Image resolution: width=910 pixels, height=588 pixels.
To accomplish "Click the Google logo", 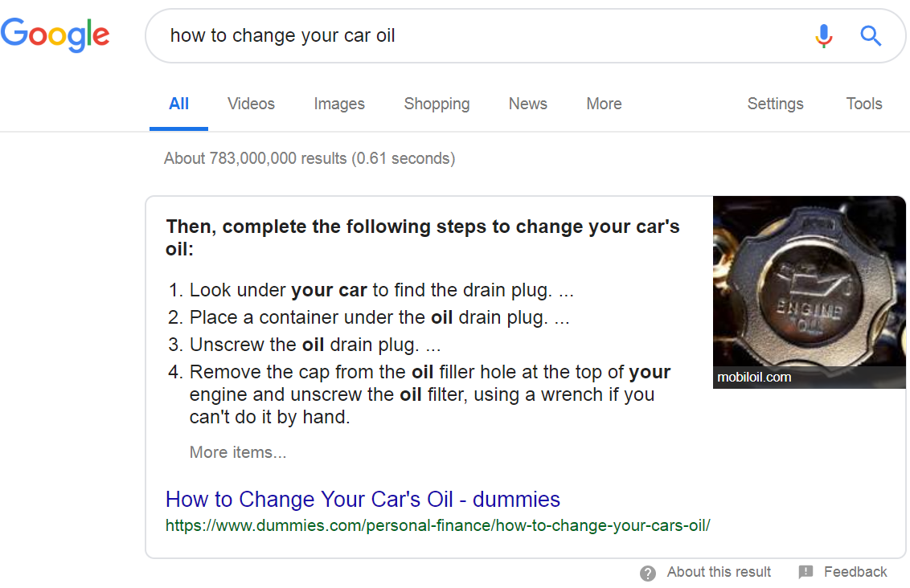I will click(x=55, y=35).
